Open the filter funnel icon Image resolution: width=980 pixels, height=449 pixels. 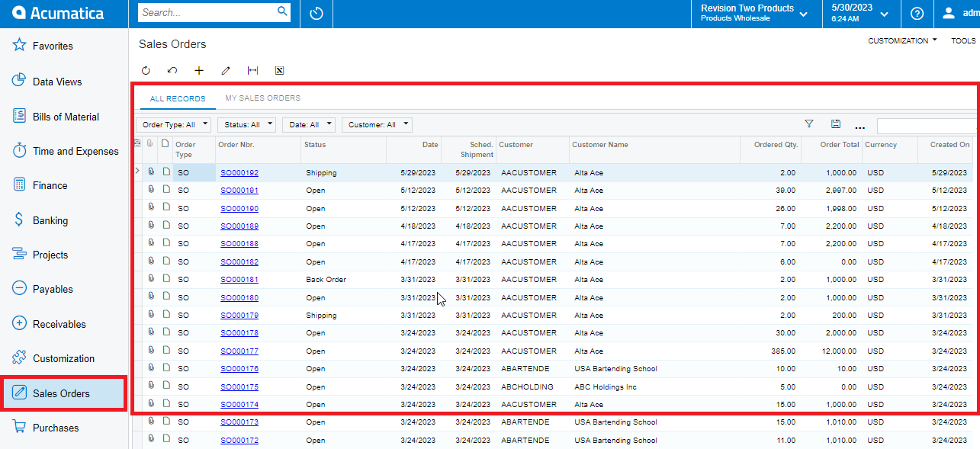[809, 123]
